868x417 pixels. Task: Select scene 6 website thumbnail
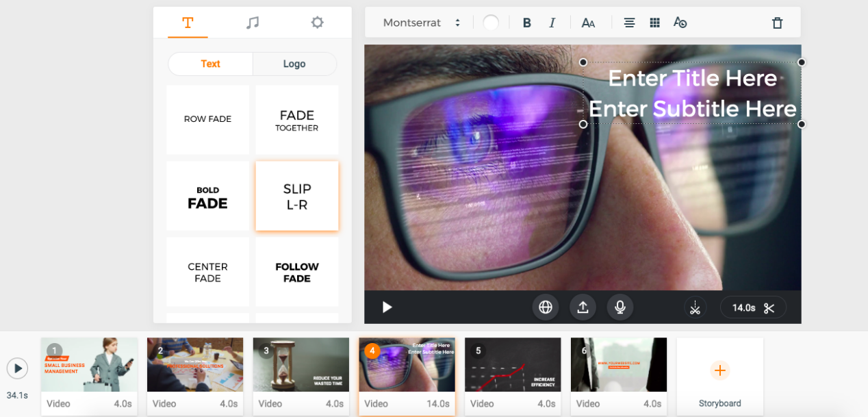(x=619, y=364)
